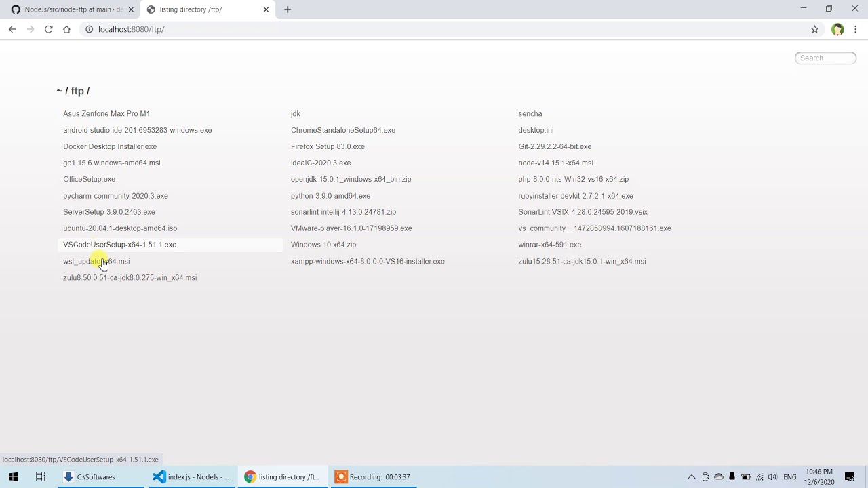
Task: Open desktop.ini file
Action: 536,130
